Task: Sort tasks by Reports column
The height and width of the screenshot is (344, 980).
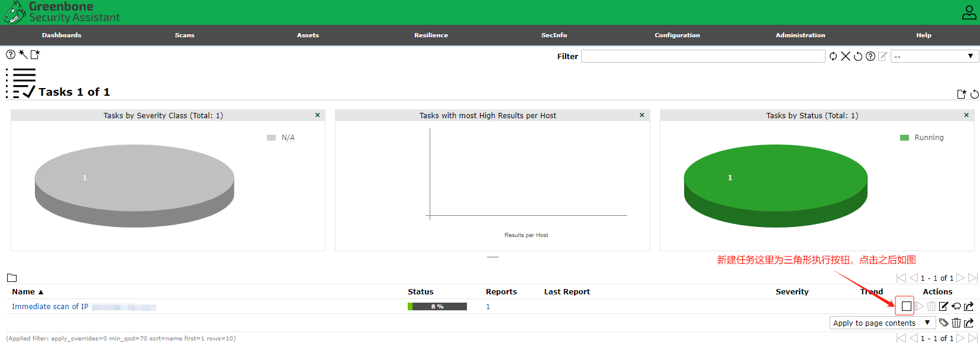Action: pos(501,291)
